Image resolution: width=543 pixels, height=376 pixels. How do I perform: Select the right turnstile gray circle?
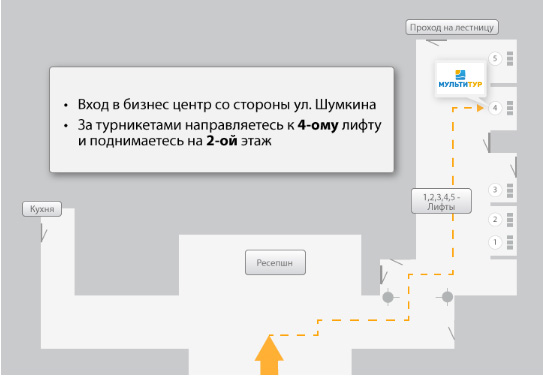(447, 297)
